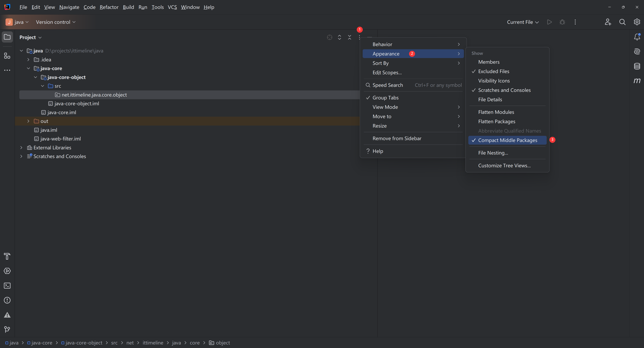Click ittimeline in the bottom breadcrumb
Screen dimensions: 644x348
153,343
